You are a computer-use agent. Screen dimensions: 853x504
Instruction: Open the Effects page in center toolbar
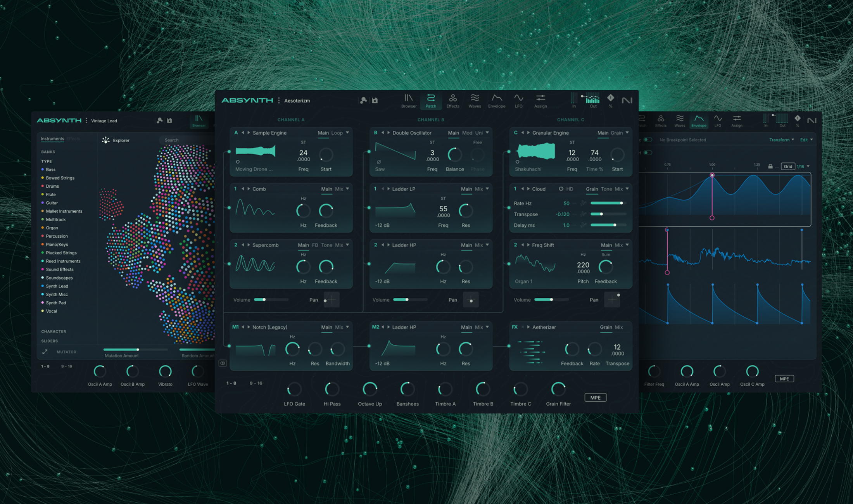452,100
